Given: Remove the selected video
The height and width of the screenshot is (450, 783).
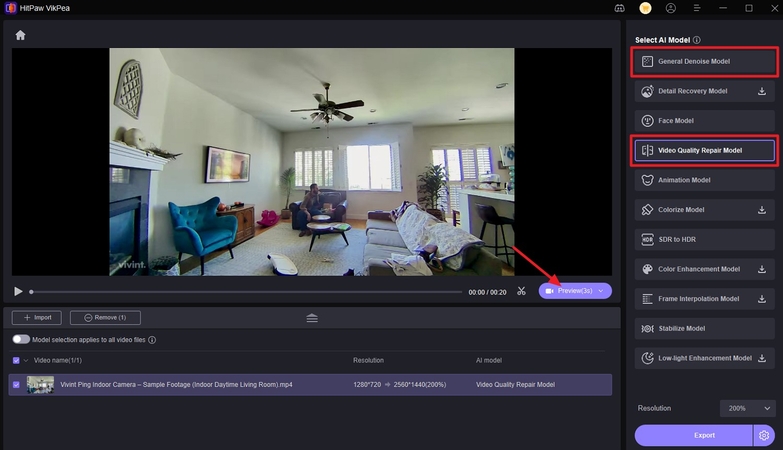Looking at the screenshot, I should point(105,318).
